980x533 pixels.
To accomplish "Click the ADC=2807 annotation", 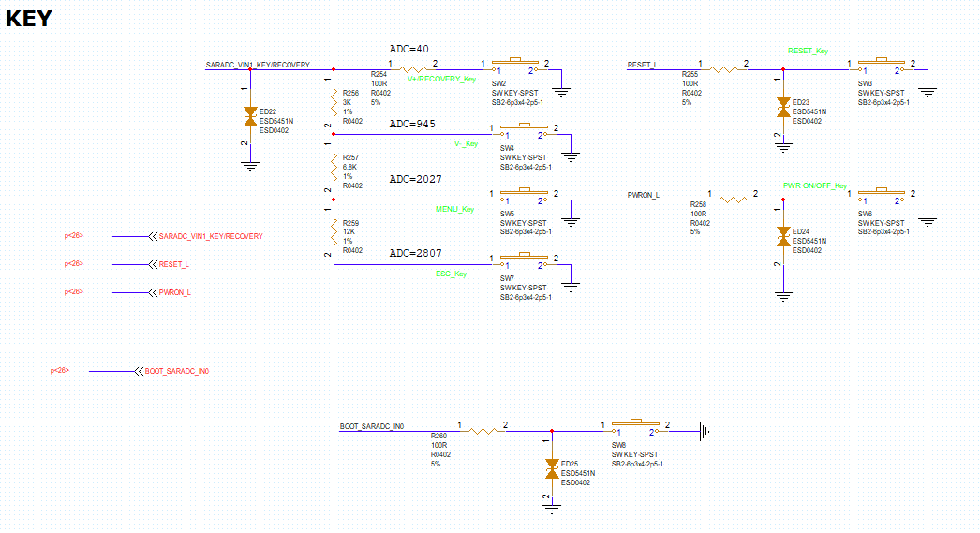I will (x=415, y=253).
